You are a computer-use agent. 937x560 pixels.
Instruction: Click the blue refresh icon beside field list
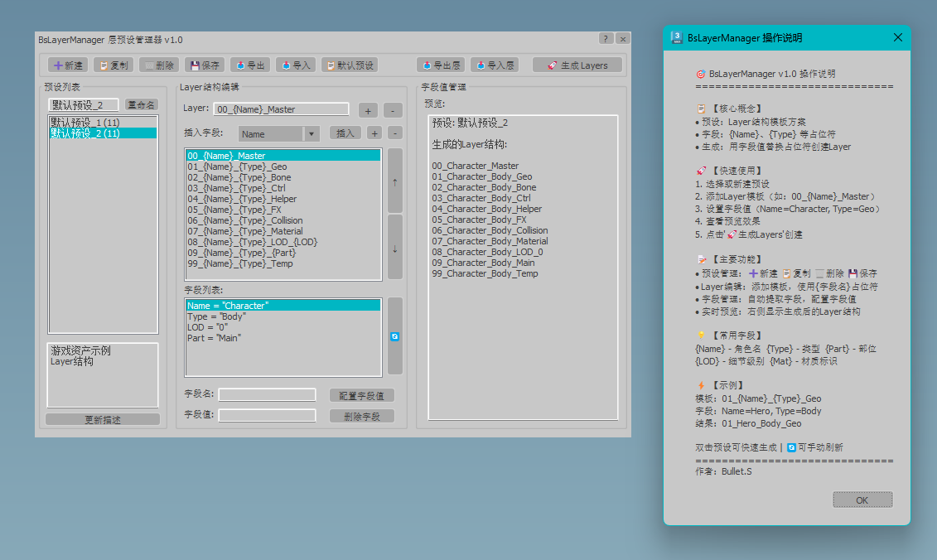(395, 336)
